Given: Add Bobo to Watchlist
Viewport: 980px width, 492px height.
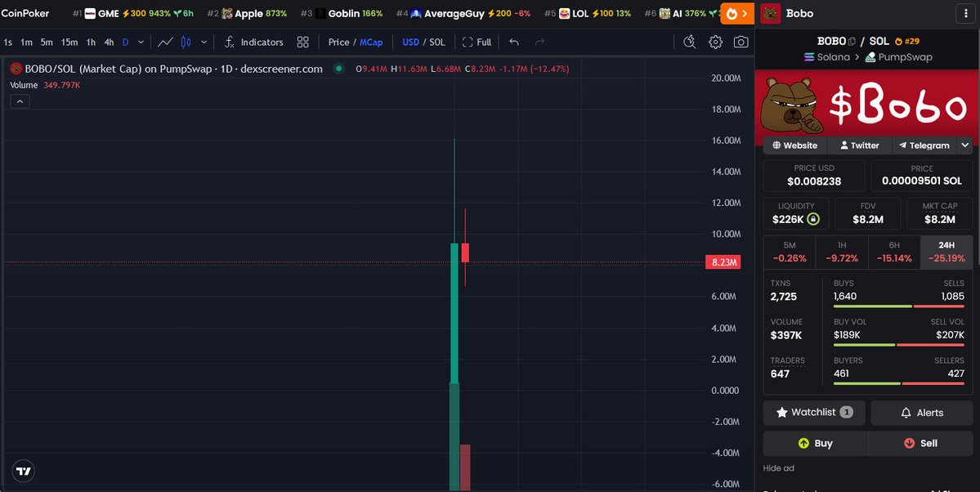Looking at the screenshot, I should point(814,413).
